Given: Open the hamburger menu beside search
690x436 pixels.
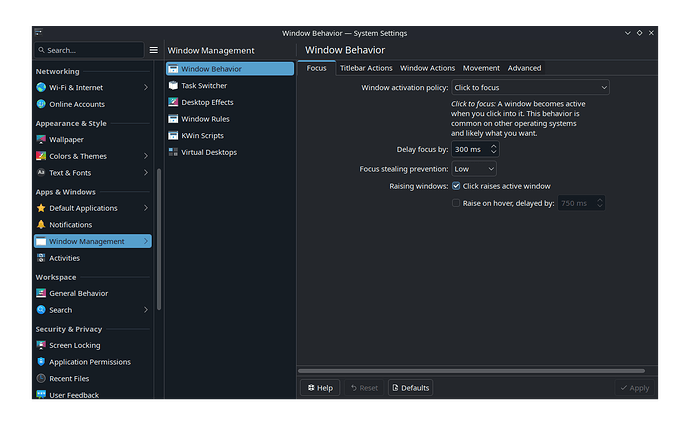Looking at the screenshot, I should [153, 50].
